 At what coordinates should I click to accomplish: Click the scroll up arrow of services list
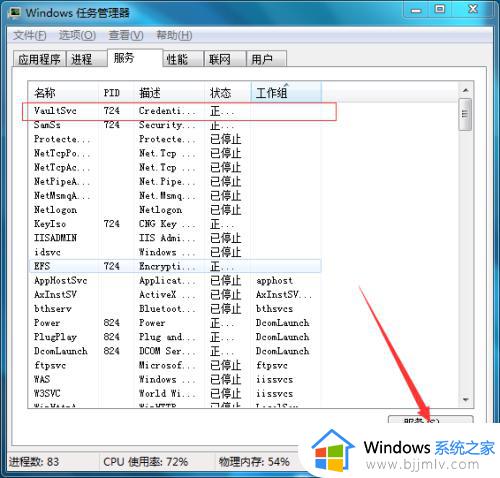tap(466, 90)
